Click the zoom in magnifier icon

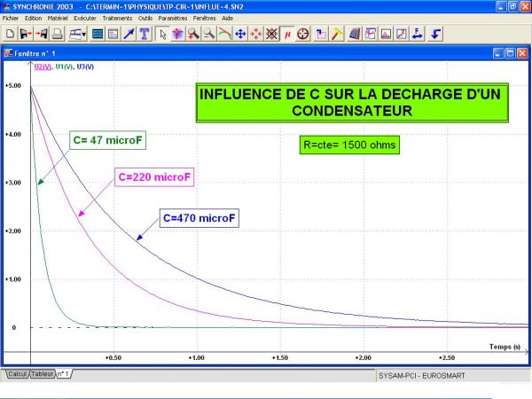pyautogui.click(x=193, y=34)
